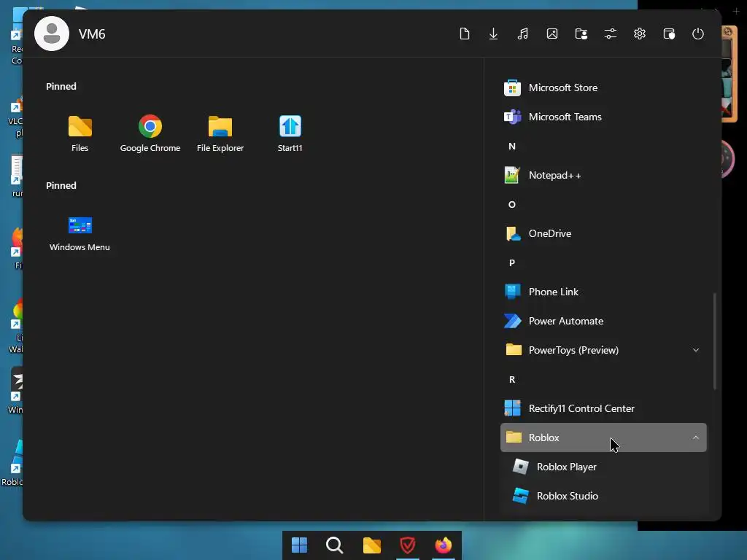Click the VM6 username text
The width and height of the screenshot is (747, 560).
pyautogui.click(x=92, y=34)
